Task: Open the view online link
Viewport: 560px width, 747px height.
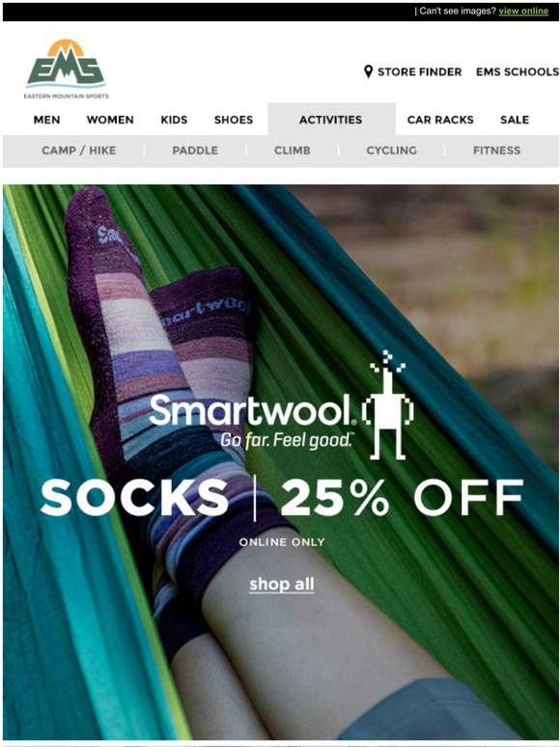Action: [x=523, y=11]
